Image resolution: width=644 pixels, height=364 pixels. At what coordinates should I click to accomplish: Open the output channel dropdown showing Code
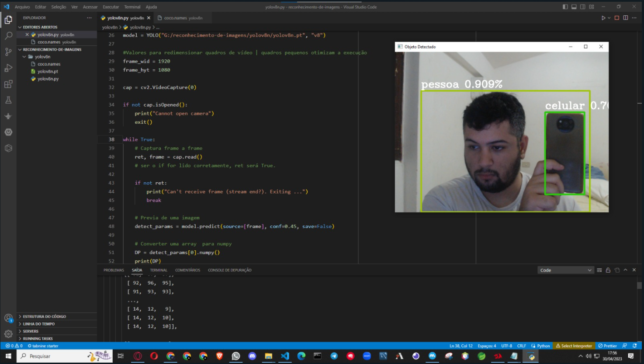(565, 270)
